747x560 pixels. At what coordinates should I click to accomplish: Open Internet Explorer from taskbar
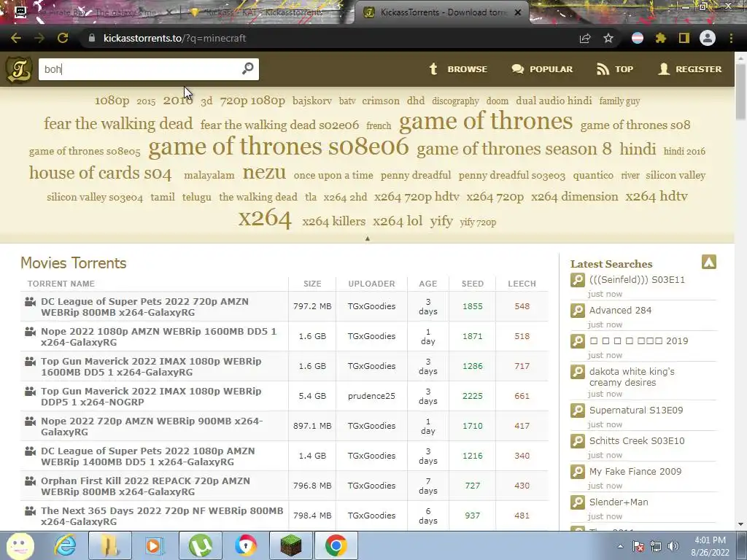65,545
